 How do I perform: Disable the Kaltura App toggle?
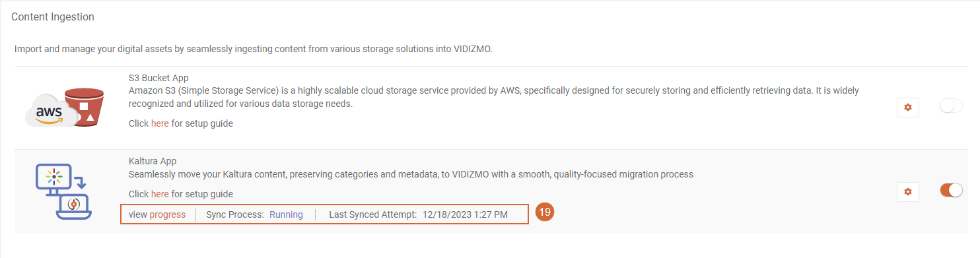coord(951,190)
